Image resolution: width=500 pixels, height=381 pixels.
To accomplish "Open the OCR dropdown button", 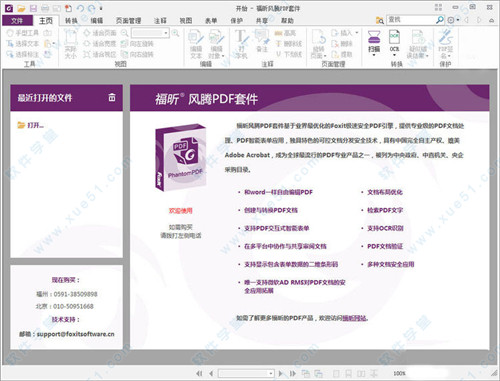I will pyautogui.click(x=394, y=43).
